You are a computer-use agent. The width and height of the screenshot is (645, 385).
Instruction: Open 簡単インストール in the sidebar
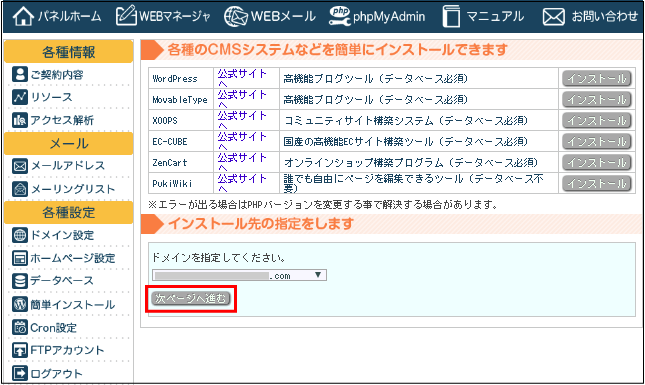[64, 304]
